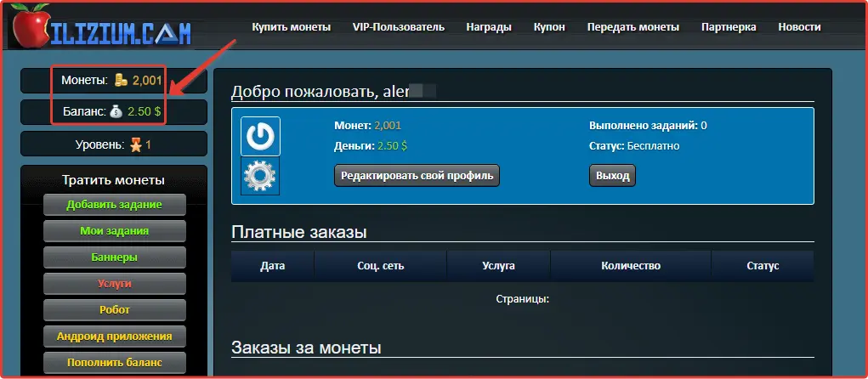
Task: Click the Уровень level value 1
Action: point(149,145)
